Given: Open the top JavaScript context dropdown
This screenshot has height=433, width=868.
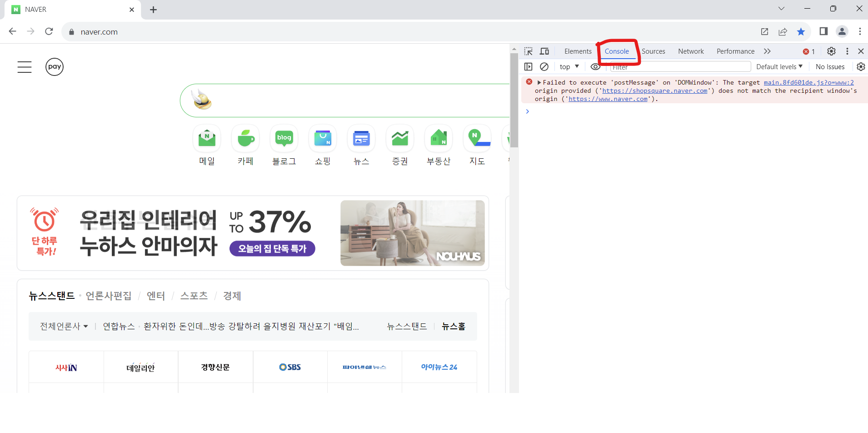Looking at the screenshot, I should [x=569, y=67].
